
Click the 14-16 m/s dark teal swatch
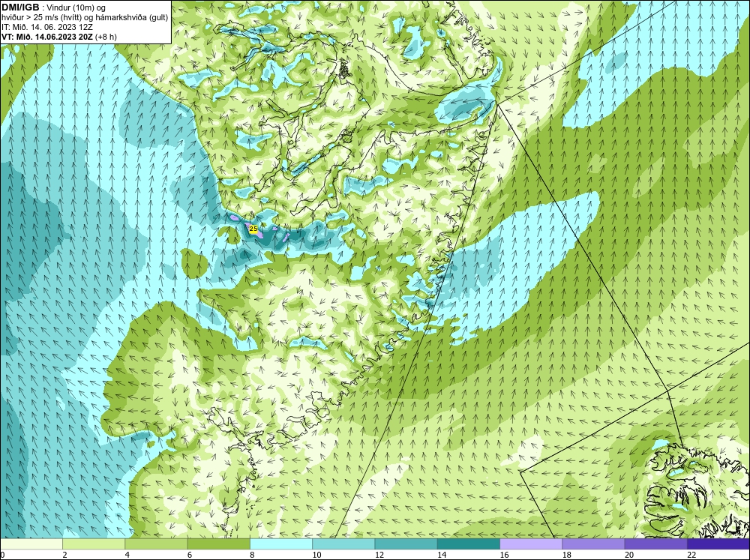tap(469, 544)
